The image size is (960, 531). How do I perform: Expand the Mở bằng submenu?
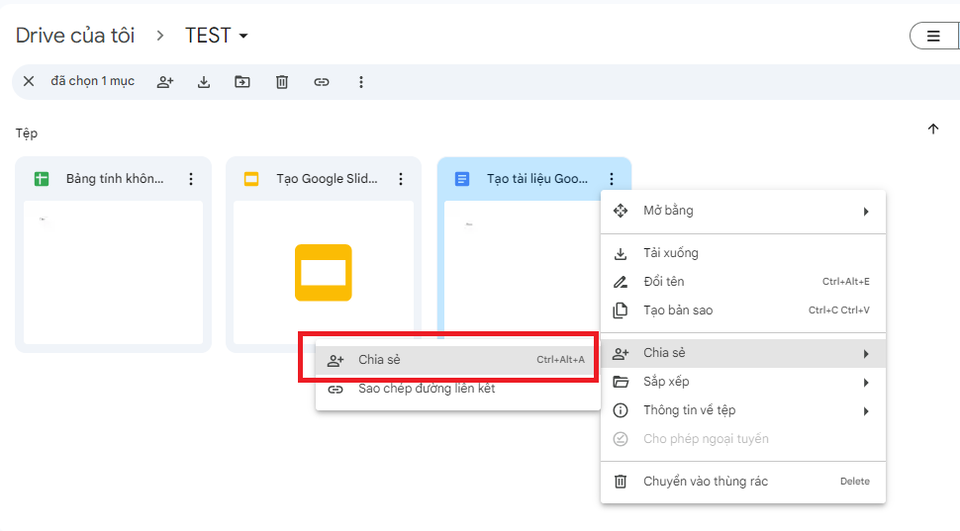(742, 211)
